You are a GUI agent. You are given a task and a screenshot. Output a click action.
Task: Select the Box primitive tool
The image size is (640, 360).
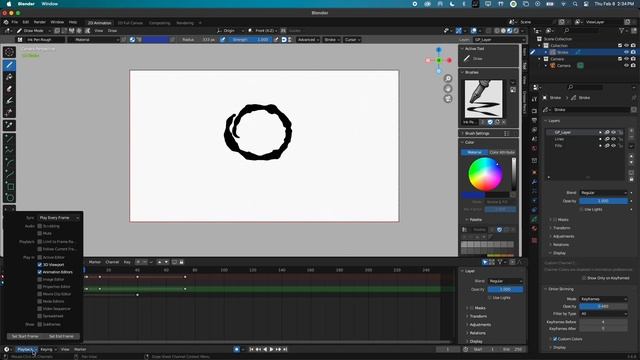click(x=9, y=186)
